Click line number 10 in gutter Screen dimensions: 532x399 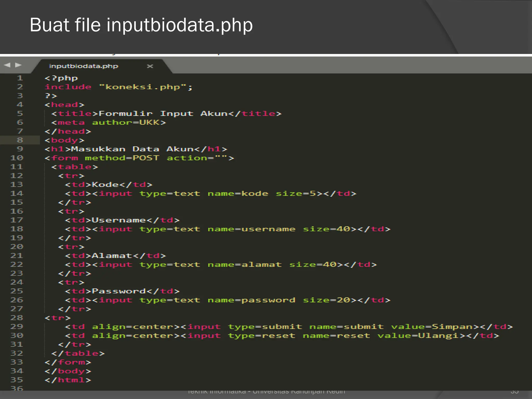pyautogui.click(x=17, y=158)
